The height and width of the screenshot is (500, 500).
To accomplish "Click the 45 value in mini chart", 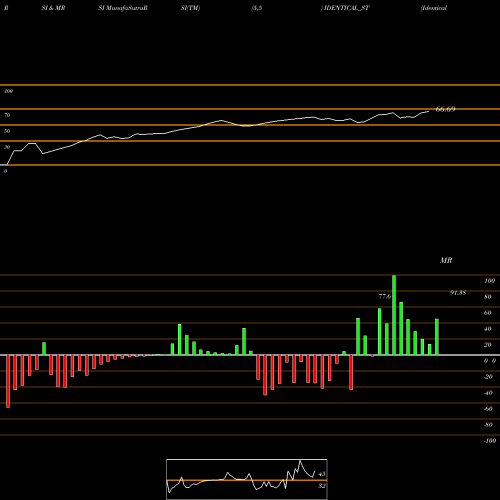I will click(x=322, y=474).
